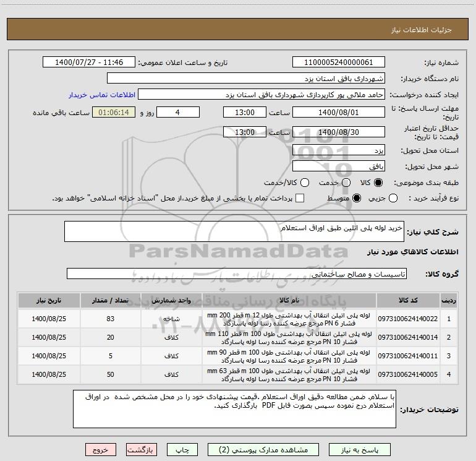
Task: Click quantity 50 in row 4
Action: [111, 374]
